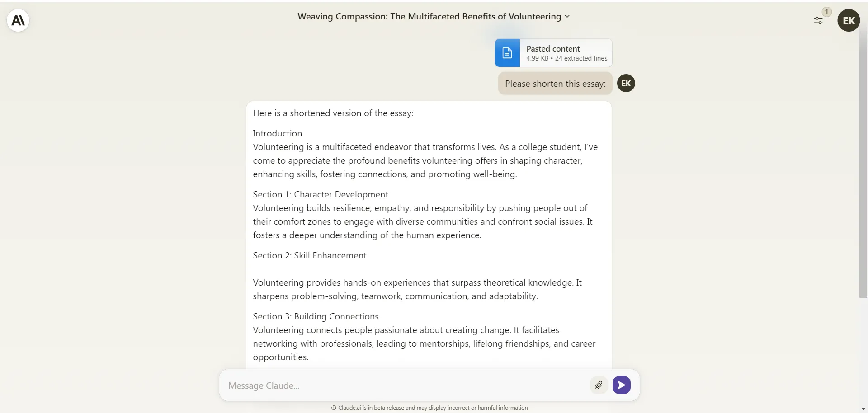Click the scrollbar down arrow

(x=863, y=409)
